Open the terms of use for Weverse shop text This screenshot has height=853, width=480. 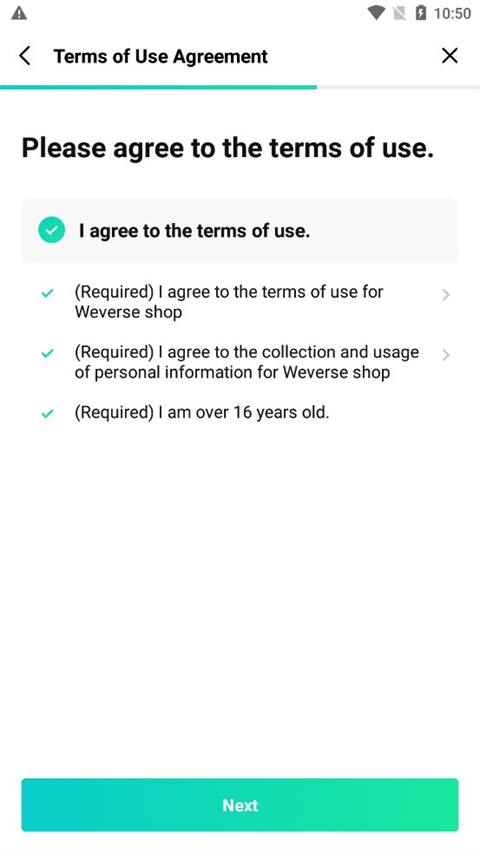point(229,302)
